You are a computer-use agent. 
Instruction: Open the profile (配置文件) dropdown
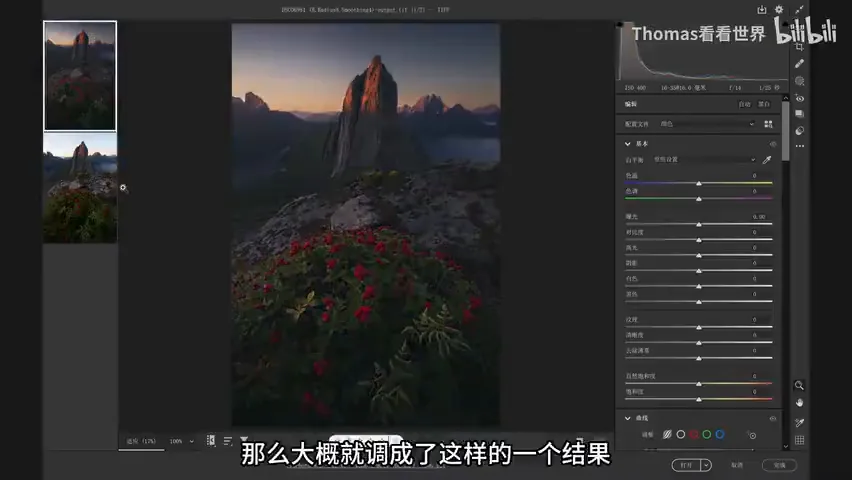pos(707,124)
